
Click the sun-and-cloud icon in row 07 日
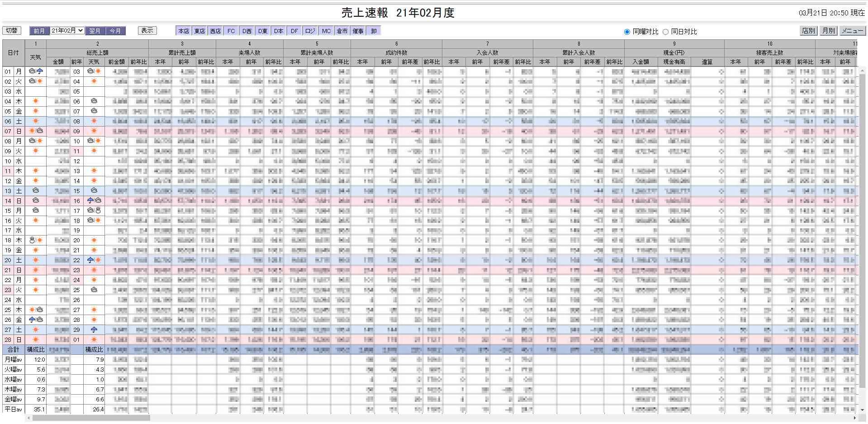[36, 131]
